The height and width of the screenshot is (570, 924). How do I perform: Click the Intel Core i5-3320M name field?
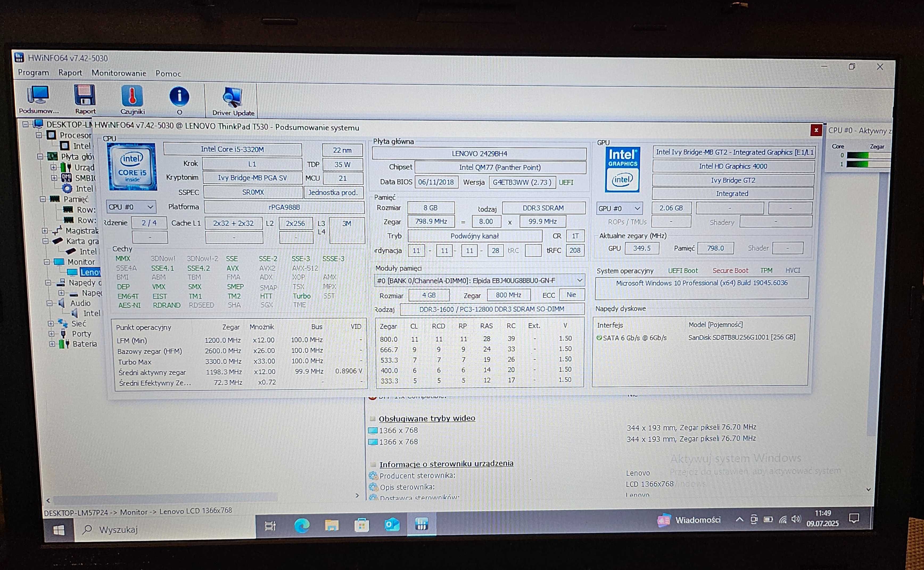pos(233,149)
